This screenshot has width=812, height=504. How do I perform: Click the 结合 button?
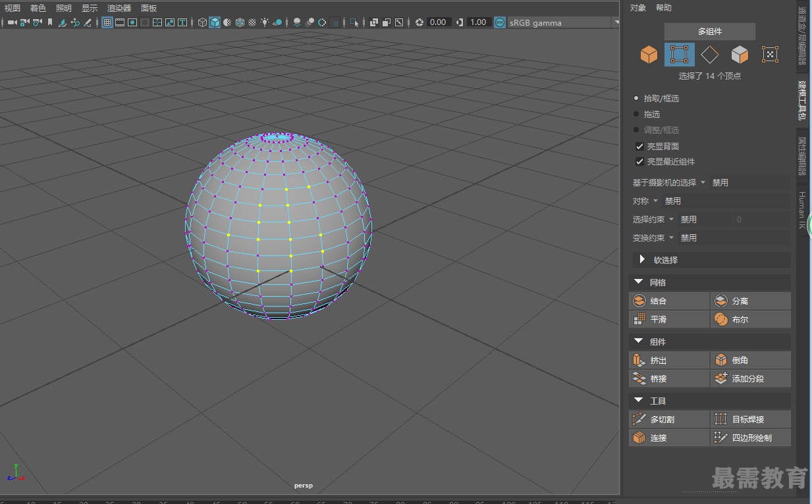tap(669, 301)
